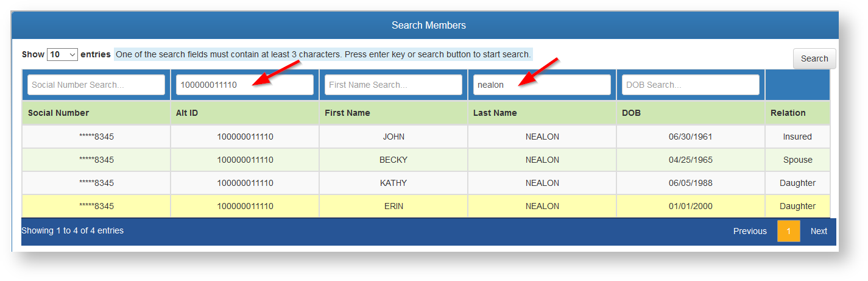868x281 pixels.
Task: Focus the Social Number Search field
Action: 96,85
